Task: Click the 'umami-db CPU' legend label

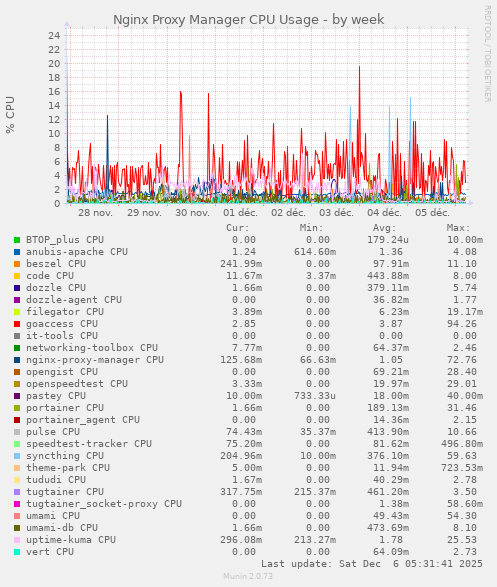Action: point(62,528)
